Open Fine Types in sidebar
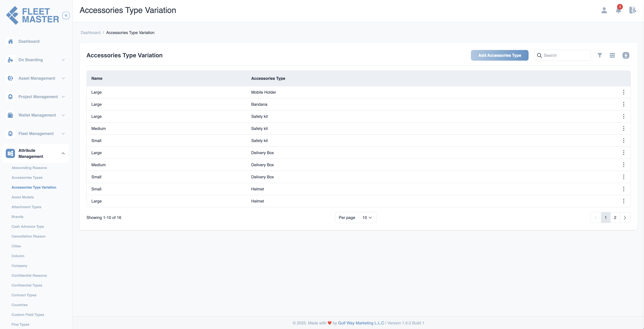Image resolution: width=644 pixels, height=329 pixels. point(20,325)
